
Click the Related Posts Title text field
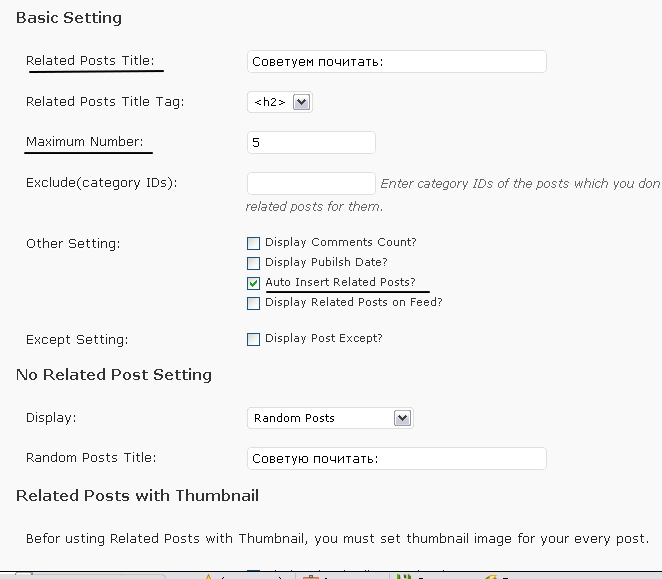coord(396,62)
